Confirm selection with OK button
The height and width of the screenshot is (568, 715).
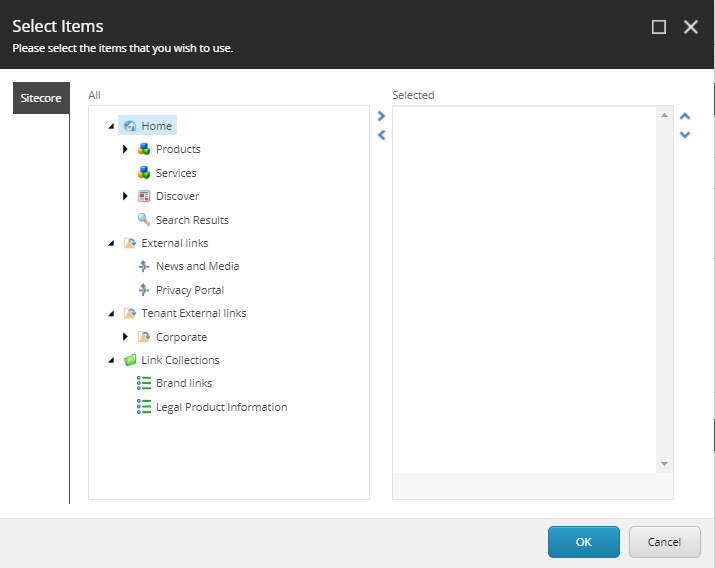click(x=584, y=542)
